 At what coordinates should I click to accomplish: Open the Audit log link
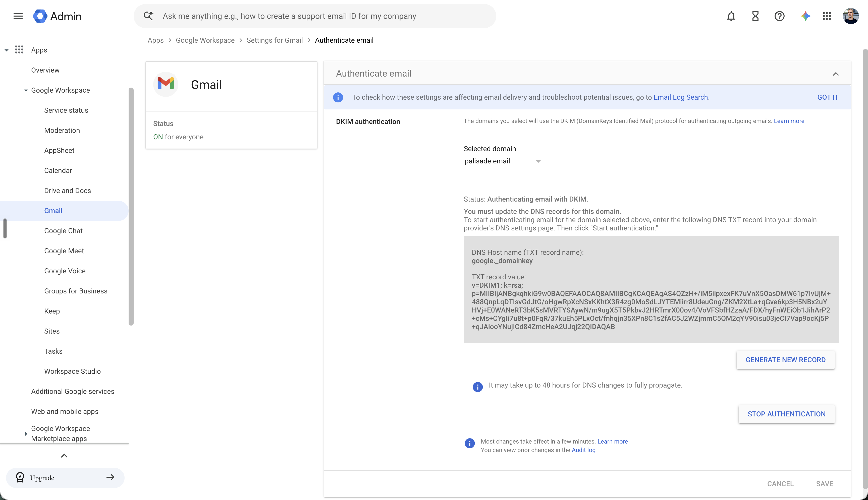point(583,450)
